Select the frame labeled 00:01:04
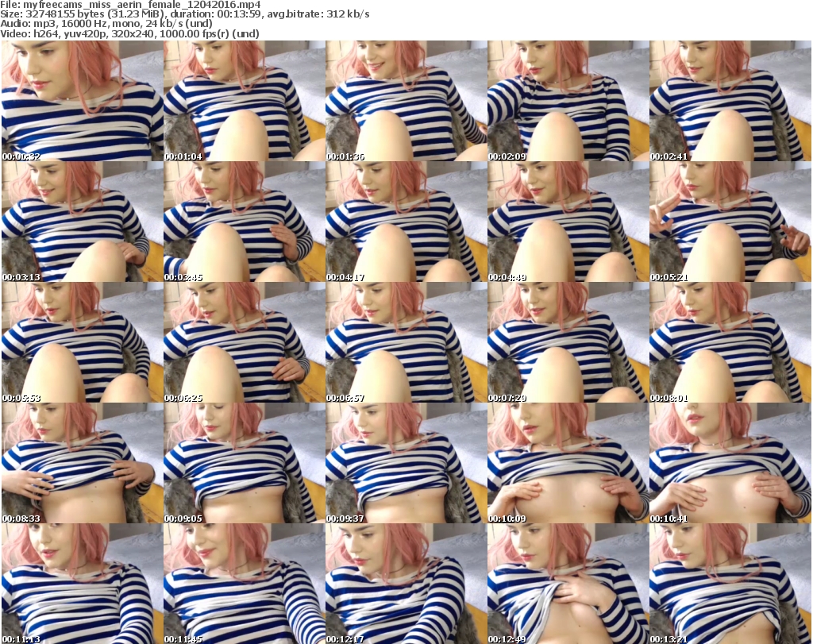The image size is (813, 644). pyautogui.click(x=244, y=102)
